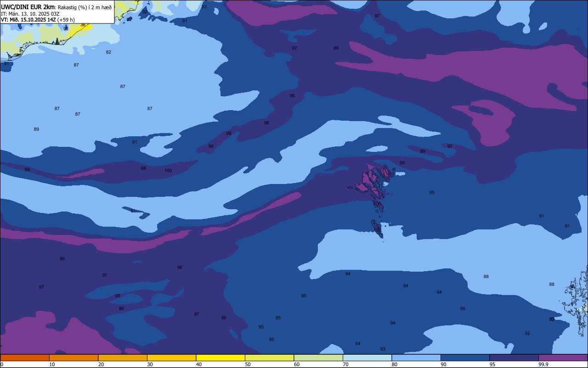The width and height of the screenshot is (588, 368).
Task: Click the 'VT: Mið. 15.10.2025 14Z' valid time
Action: click(28, 20)
